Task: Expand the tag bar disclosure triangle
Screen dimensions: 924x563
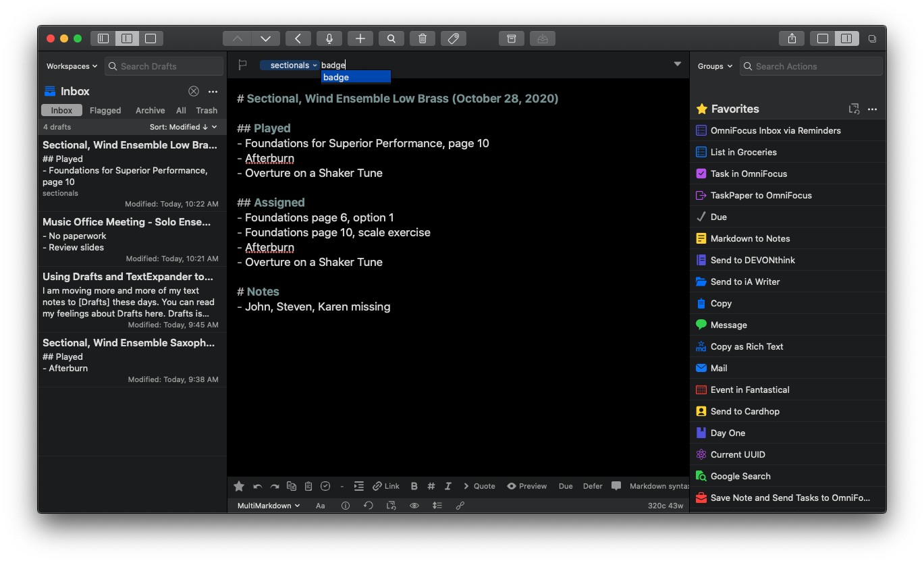Action: pos(678,64)
